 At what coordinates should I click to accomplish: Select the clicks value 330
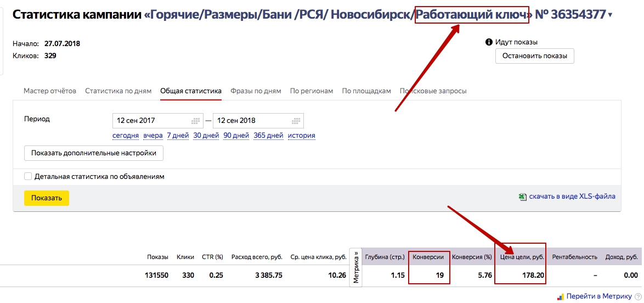click(x=187, y=276)
